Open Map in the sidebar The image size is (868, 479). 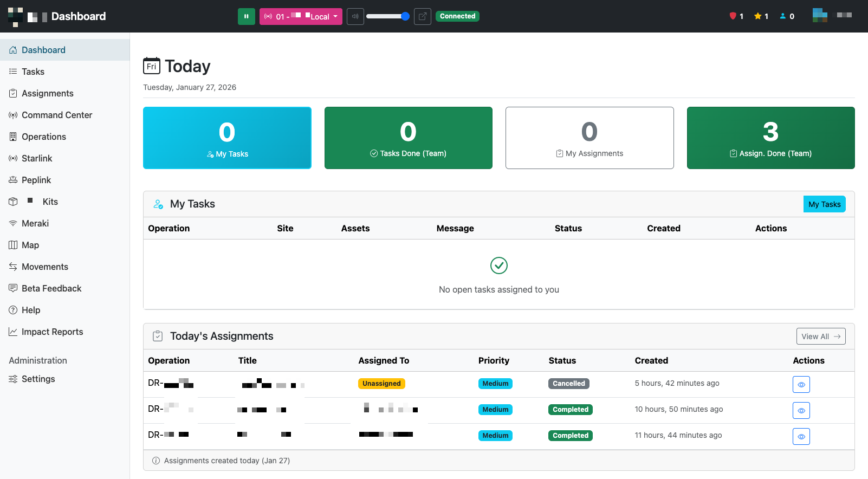coord(65,245)
